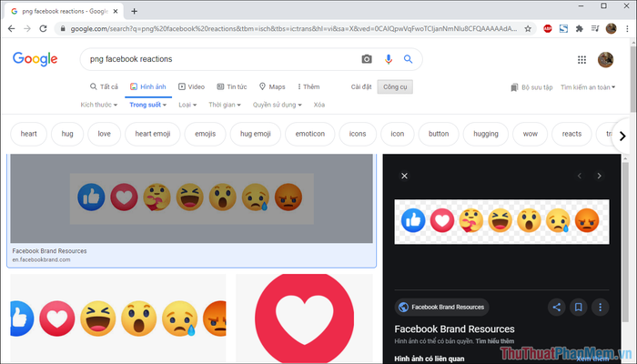Toggle the Công cụ tools button
Viewport: 637px width, 364px height.
(395, 87)
